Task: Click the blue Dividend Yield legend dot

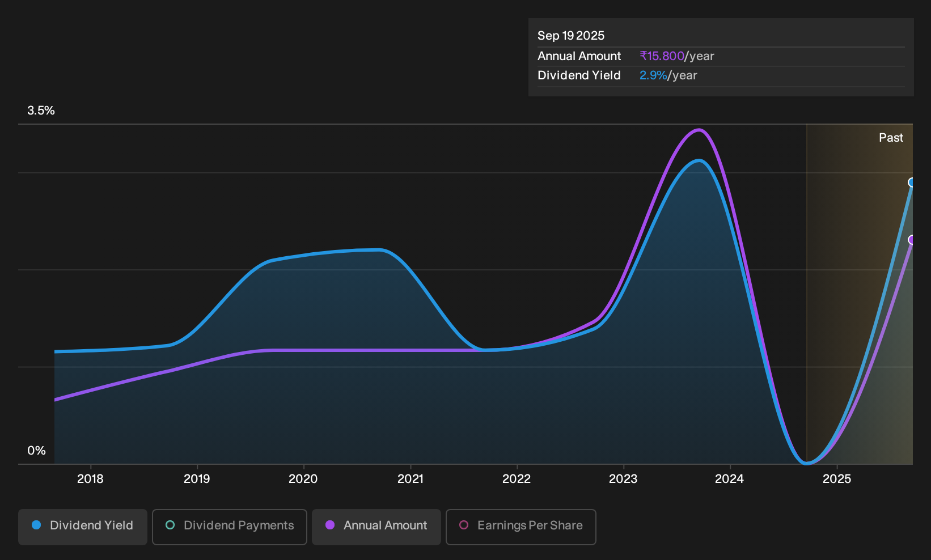Action: [36, 525]
